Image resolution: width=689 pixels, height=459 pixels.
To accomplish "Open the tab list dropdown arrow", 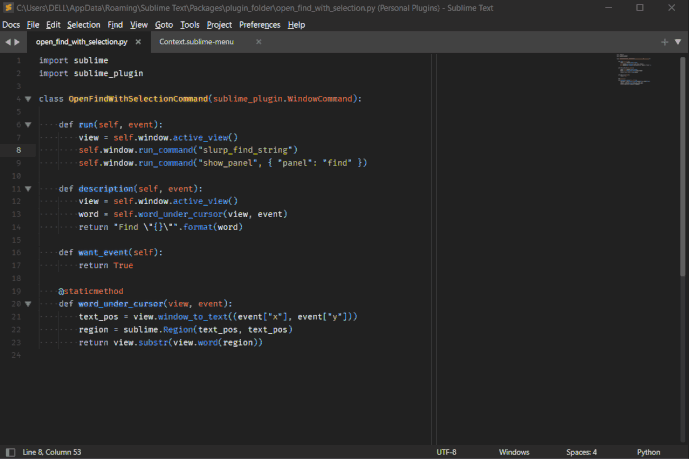I will [x=679, y=42].
